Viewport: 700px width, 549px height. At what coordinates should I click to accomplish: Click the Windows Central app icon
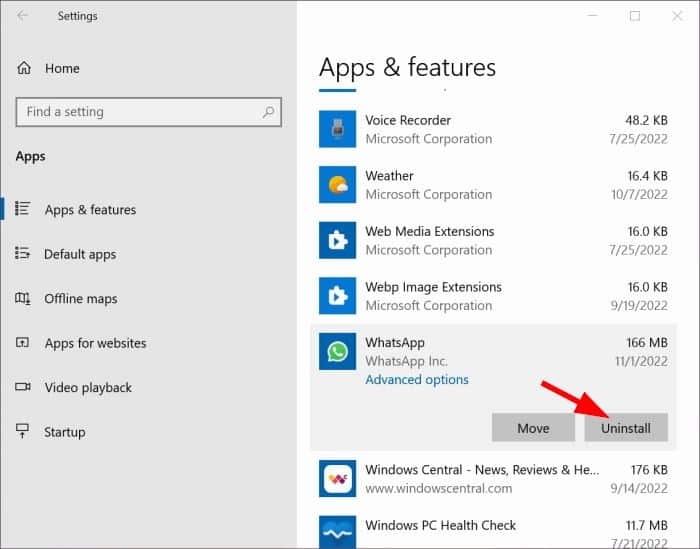pyautogui.click(x=338, y=478)
